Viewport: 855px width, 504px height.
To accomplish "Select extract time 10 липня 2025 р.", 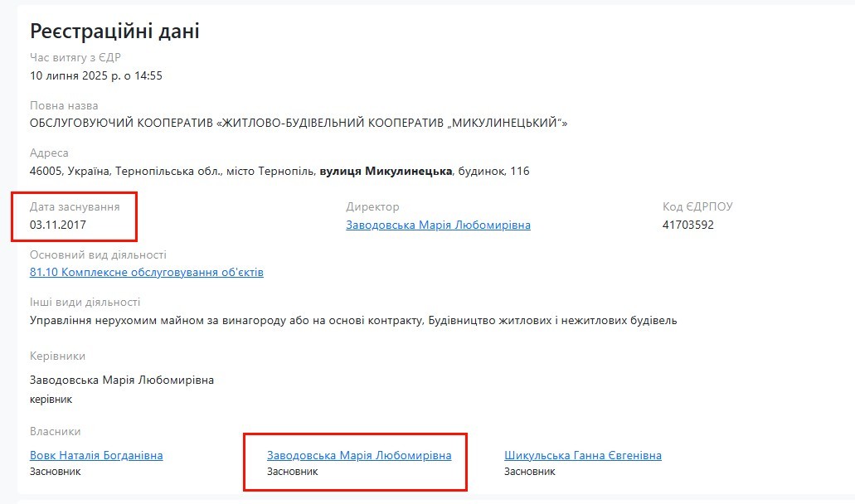I will pyautogui.click(x=75, y=75).
